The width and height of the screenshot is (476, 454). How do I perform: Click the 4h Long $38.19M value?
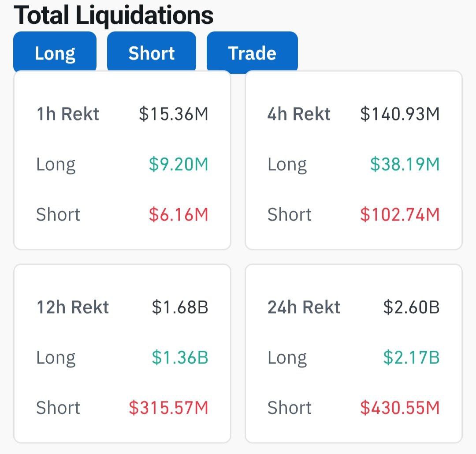[405, 165]
